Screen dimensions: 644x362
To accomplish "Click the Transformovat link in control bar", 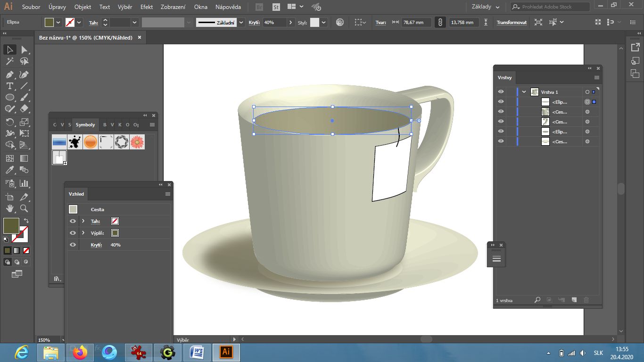I will coord(512,22).
